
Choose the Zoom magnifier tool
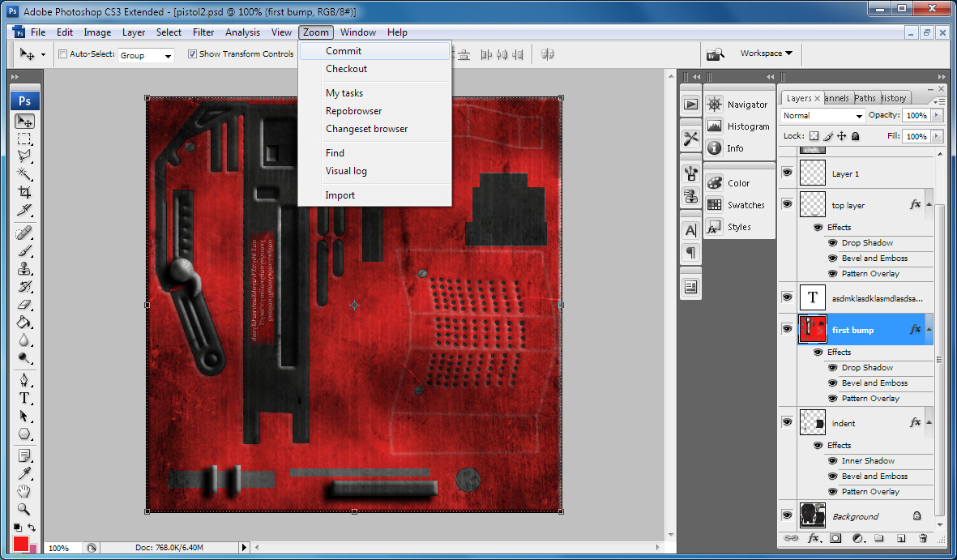(24, 510)
